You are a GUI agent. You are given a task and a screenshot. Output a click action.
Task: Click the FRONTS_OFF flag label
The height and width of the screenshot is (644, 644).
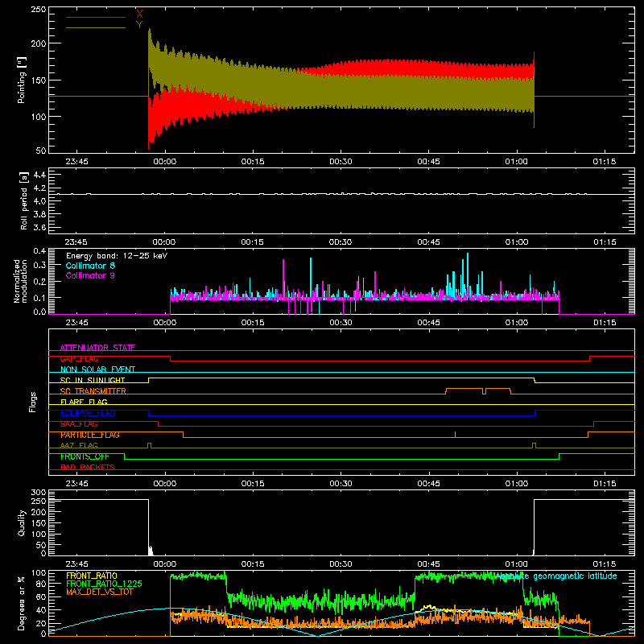[x=85, y=456]
